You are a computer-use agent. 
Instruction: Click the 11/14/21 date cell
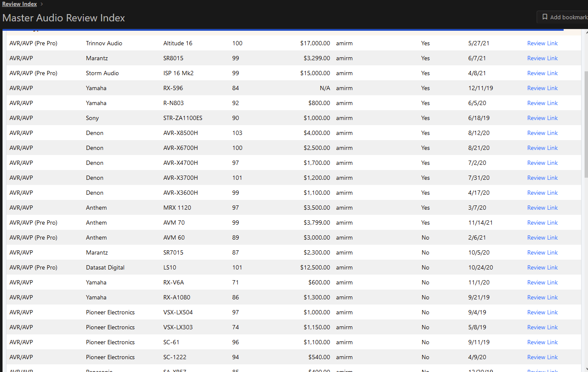coord(480,223)
